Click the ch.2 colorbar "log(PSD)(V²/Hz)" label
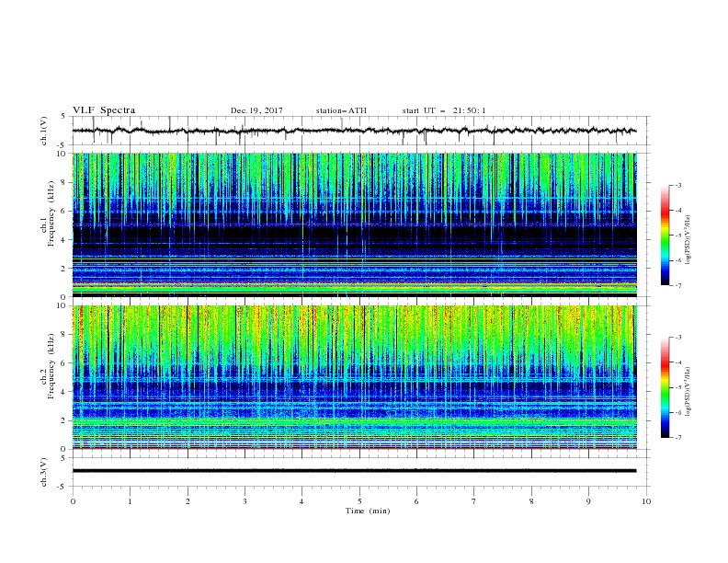 click(688, 392)
